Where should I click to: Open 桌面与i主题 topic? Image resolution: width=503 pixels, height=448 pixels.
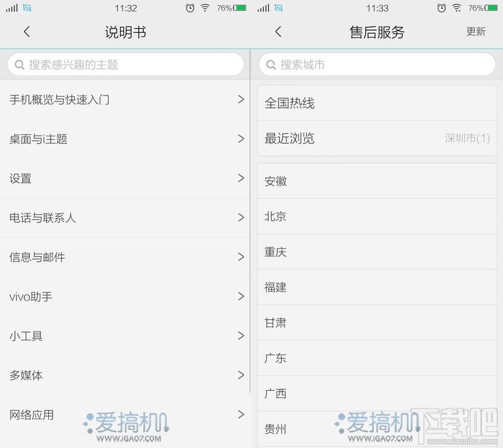pyautogui.click(x=125, y=139)
